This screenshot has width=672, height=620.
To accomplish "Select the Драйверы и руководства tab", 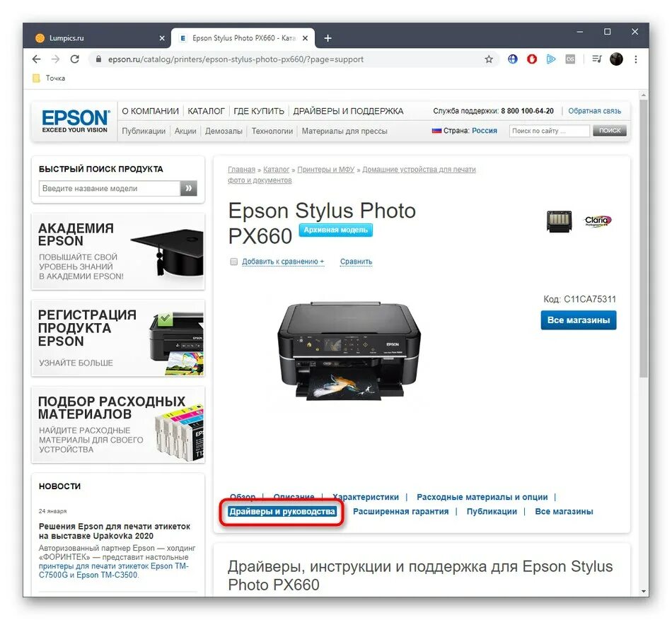I will point(282,512).
